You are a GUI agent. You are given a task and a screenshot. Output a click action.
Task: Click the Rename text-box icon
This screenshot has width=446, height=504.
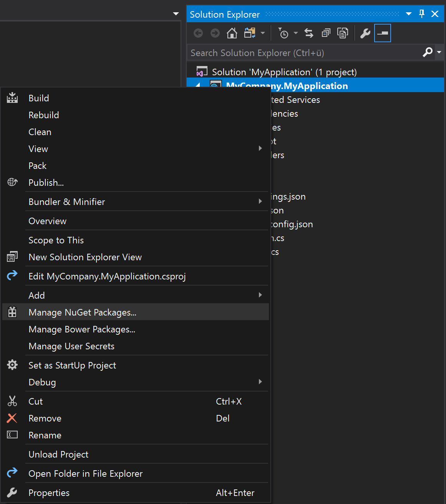pos(12,435)
